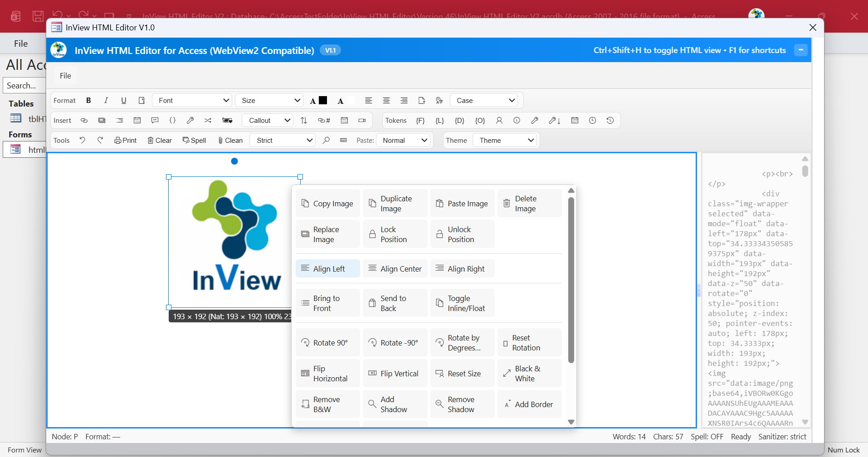Viewport: 868px width, 457px height.
Task: Run the Spell checker tool
Action: tap(195, 140)
